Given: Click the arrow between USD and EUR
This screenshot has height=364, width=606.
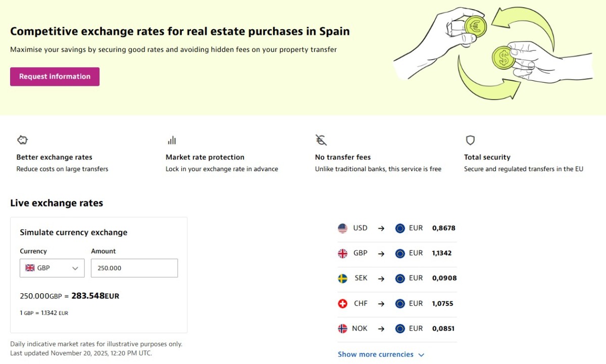Looking at the screenshot, I should click(x=381, y=228).
